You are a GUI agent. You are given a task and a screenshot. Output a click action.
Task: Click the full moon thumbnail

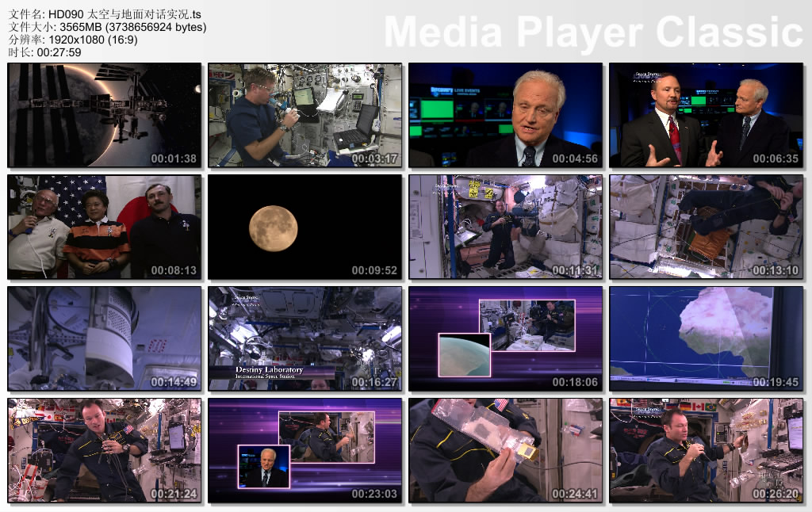click(x=305, y=227)
